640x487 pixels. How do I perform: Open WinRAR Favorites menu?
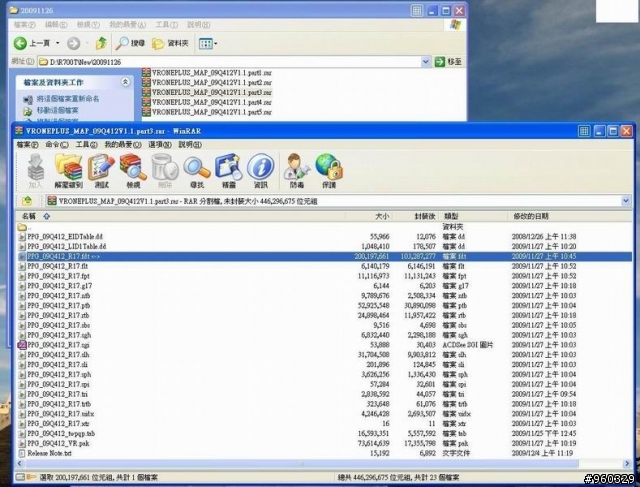click(x=122, y=145)
